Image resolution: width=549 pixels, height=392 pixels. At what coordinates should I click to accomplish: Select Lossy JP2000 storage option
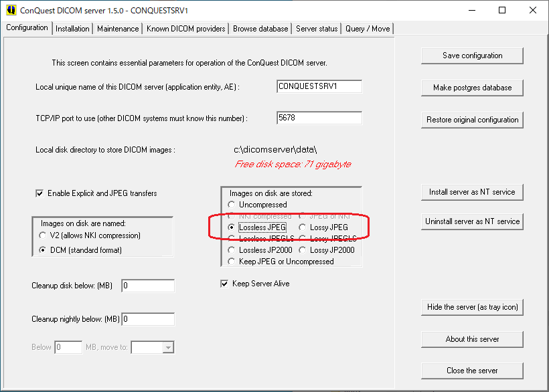pyautogui.click(x=327, y=250)
